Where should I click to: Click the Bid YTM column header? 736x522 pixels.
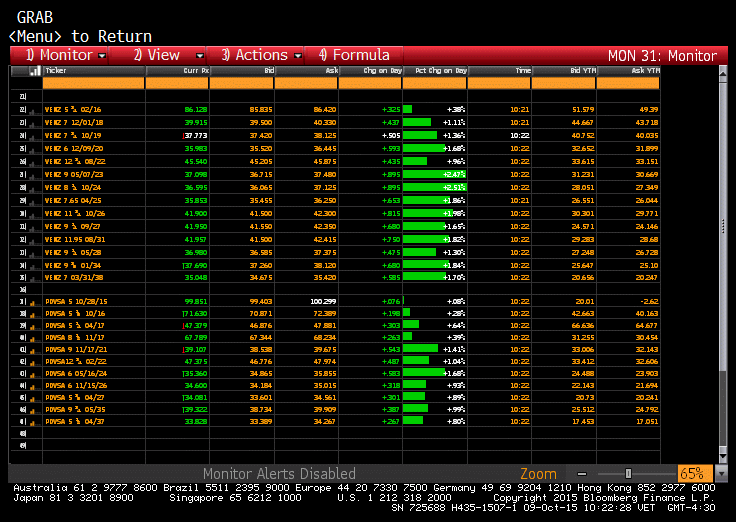click(564, 71)
